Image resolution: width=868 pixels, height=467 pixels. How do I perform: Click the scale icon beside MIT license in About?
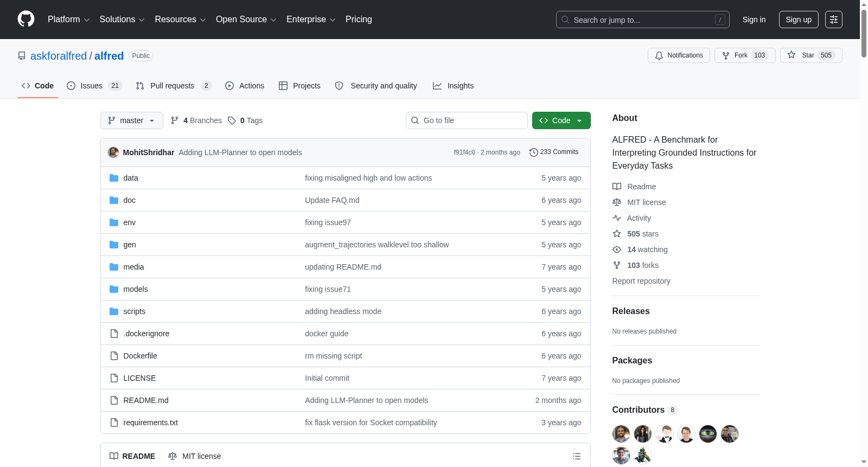pyautogui.click(x=617, y=202)
